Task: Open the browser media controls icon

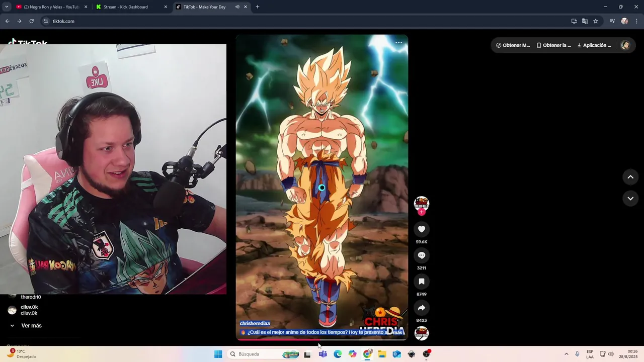Action: tap(612, 21)
